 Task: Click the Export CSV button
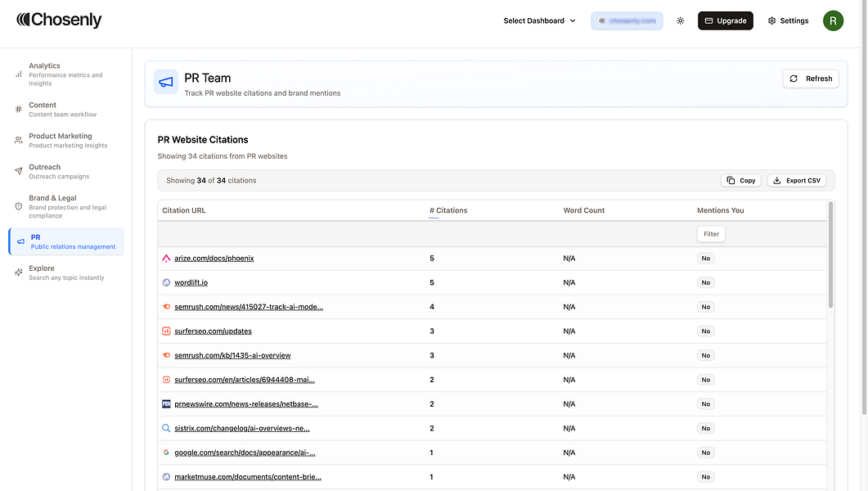tap(796, 180)
